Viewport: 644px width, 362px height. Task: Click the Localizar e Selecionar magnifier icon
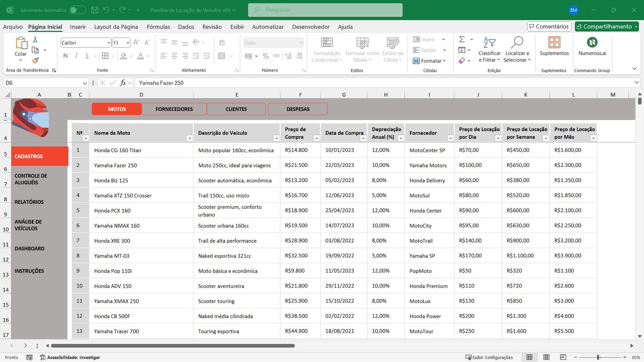[517, 42]
